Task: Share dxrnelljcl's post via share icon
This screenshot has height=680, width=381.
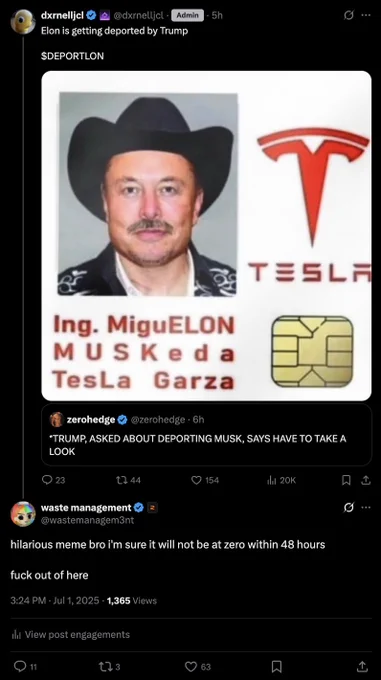Action: 366,480
